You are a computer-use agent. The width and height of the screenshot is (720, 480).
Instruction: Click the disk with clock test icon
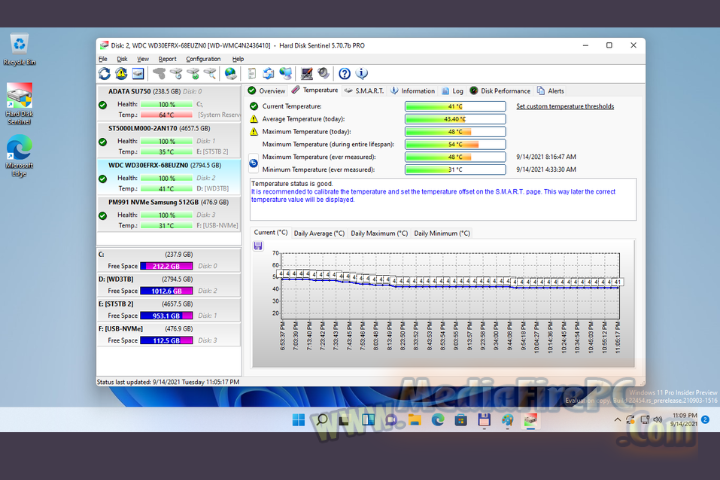coord(176,73)
